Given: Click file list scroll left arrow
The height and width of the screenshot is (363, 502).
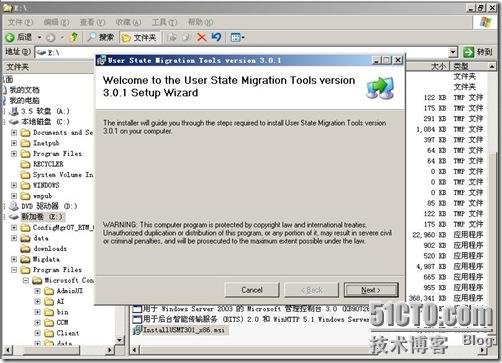Looking at the screenshot, I should click(135, 350).
